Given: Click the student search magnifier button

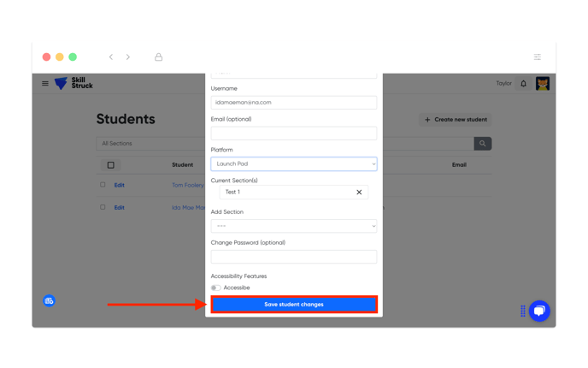Looking at the screenshot, I should (x=483, y=144).
